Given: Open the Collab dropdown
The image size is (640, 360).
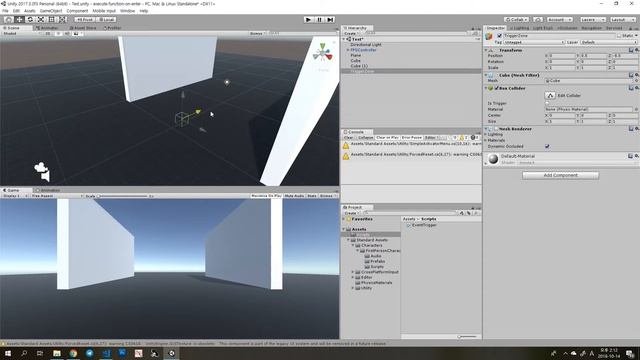Looking at the screenshot, I should 516,20.
